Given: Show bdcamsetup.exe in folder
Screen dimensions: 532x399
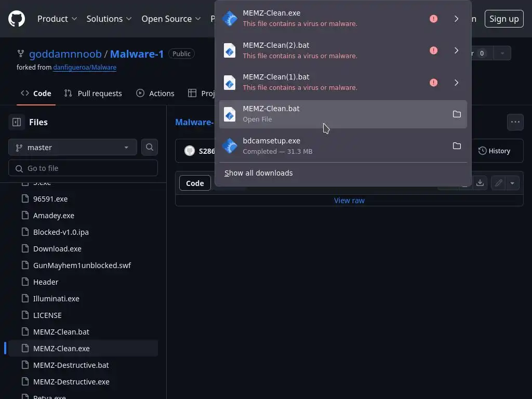Looking at the screenshot, I should click(x=457, y=146).
